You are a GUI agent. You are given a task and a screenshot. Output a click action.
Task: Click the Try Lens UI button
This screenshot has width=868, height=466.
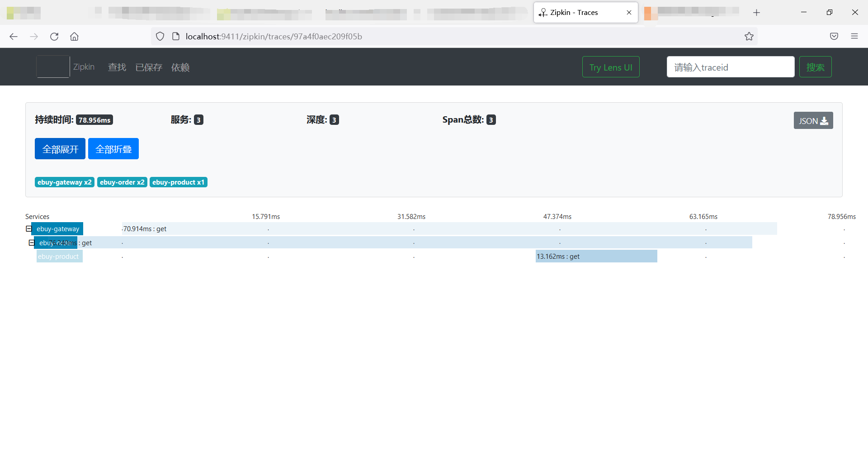pyautogui.click(x=611, y=67)
